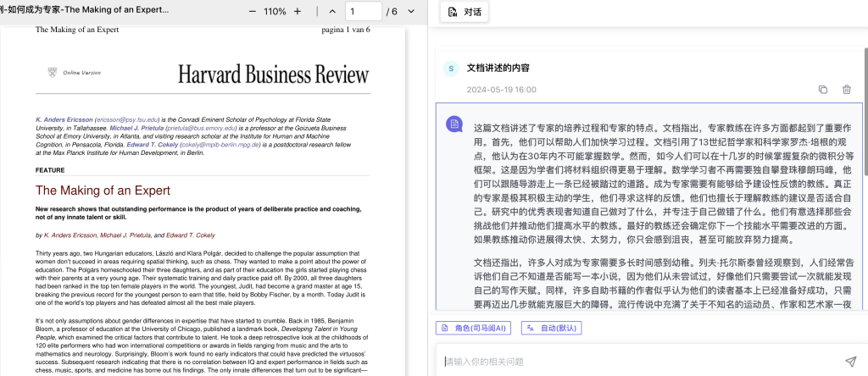Click the 文档讲述的内容 message title
868x376 pixels.
tap(498, 68)
